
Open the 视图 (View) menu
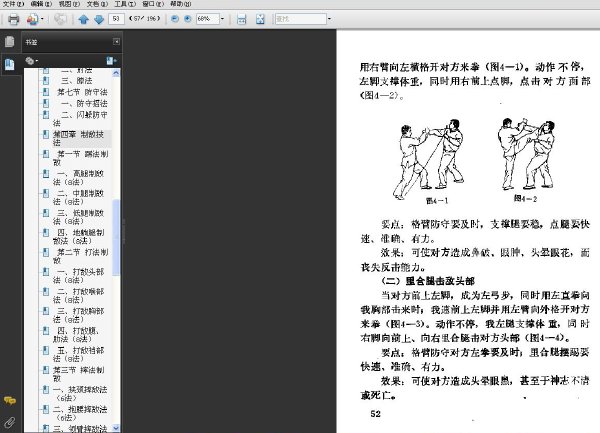69,4
